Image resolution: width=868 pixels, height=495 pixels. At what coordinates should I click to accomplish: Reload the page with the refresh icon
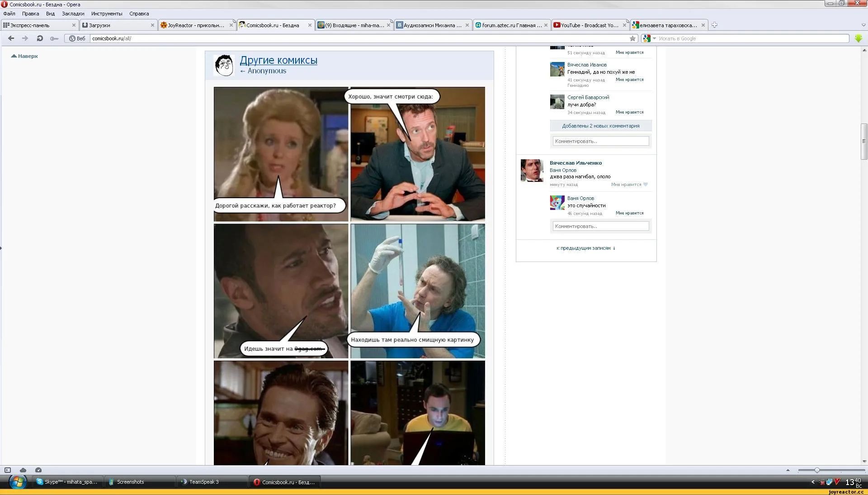[x=40, y=38]
